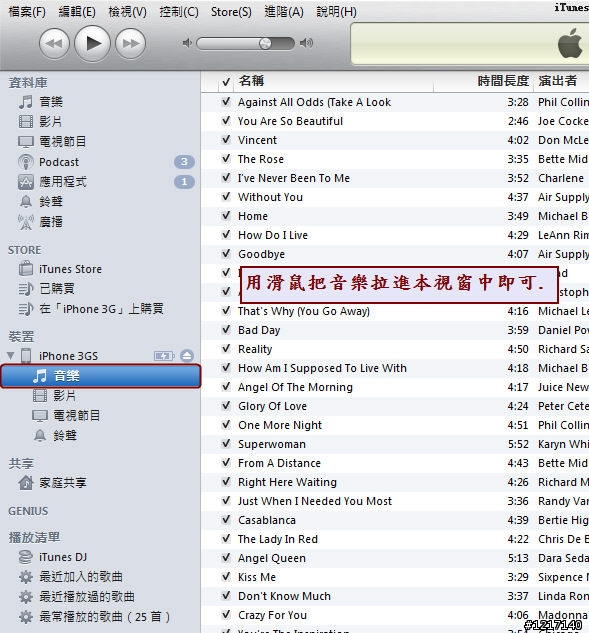Open 最近加入的歌曲 smart playlist gear icon
Screen dimensions: 589x633
26,577
